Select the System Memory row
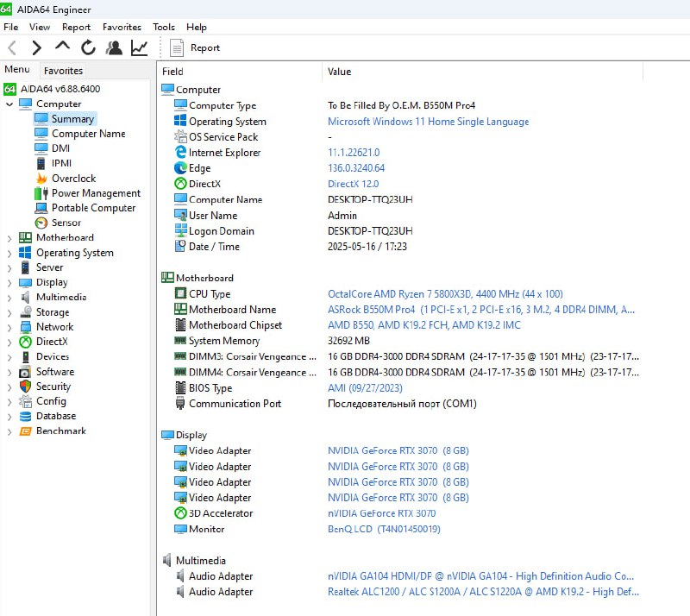This screenshot has width=690, height=616. pos(400,341)
